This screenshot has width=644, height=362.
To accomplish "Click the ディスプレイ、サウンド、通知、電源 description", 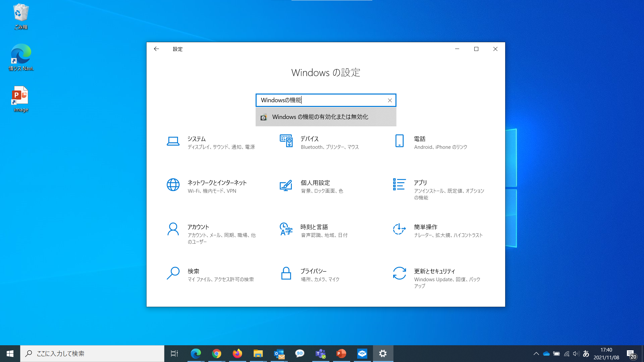I will tap(221, 147).
